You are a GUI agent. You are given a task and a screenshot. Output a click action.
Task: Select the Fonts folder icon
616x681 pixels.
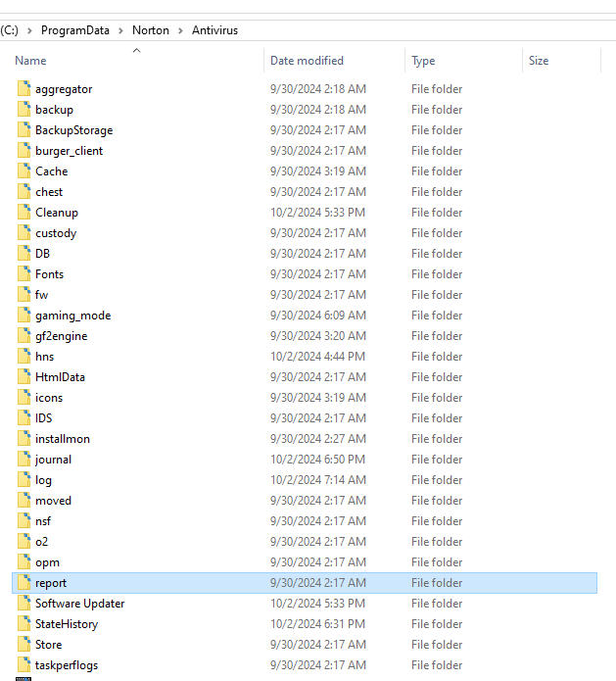click(24, 273)
